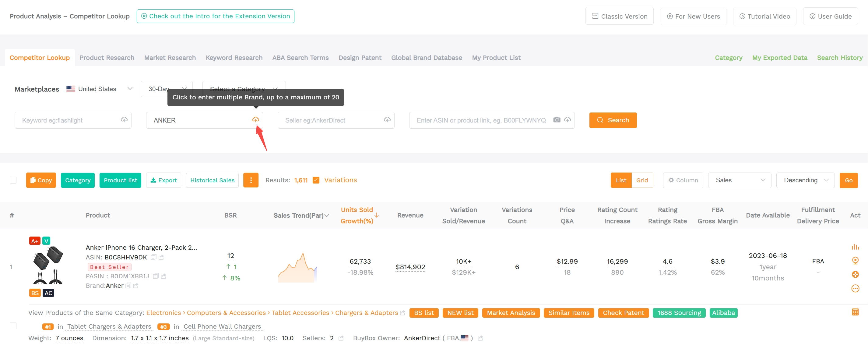Open the calculator icon at the row's right edge

click(855, 312)
